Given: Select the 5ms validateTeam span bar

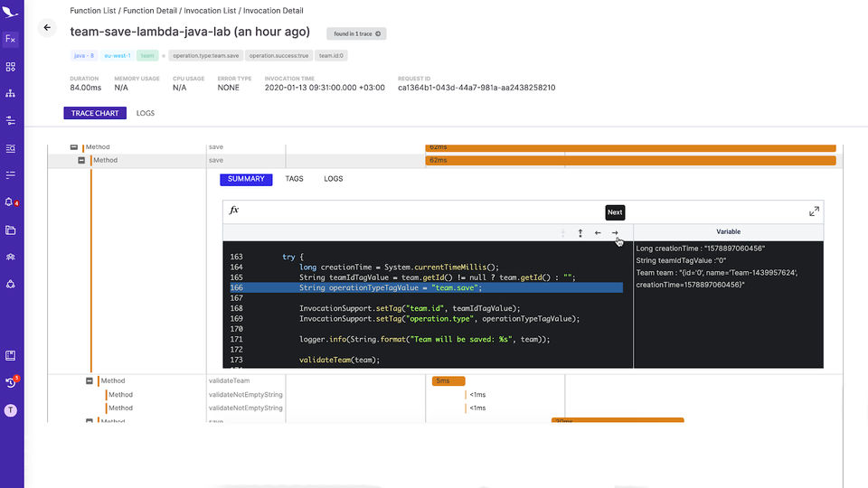Looking at the screenshot, I should coord(448,380).
